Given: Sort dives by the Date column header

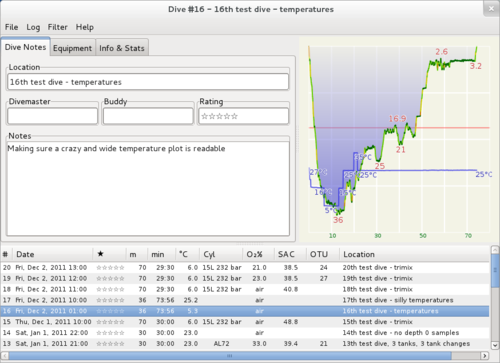Looking at the screenshot, I should 53,254.
